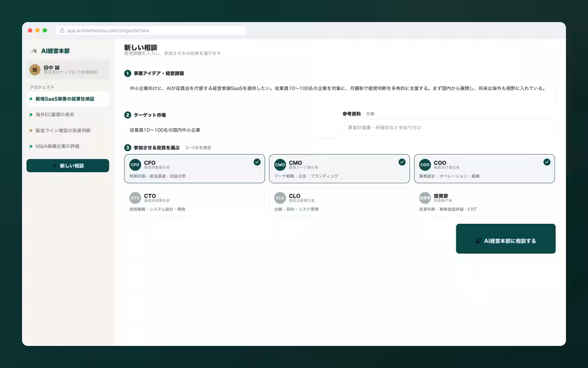Select the CLO executive card
588x368 pixels.
coord(339,202)
